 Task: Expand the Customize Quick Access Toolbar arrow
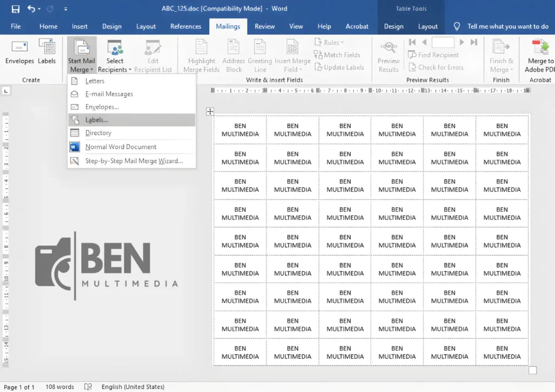[x=66, y=9]
